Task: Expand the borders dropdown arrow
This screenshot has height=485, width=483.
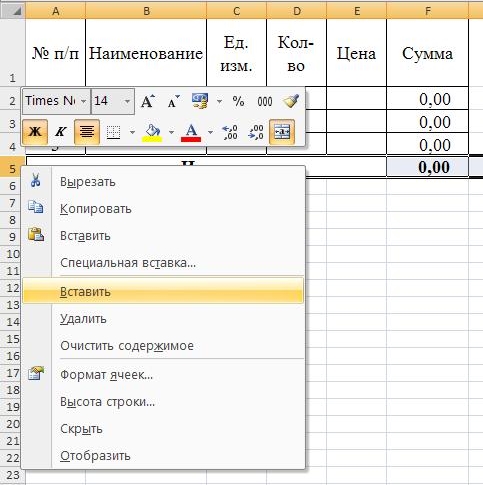Action: (x=132, y=132)
